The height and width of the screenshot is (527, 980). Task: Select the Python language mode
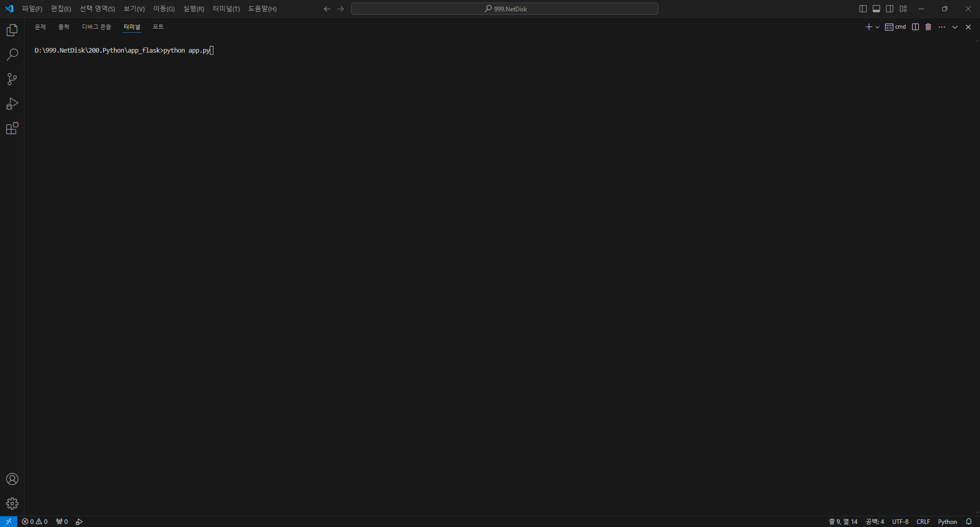pos(948,521)
